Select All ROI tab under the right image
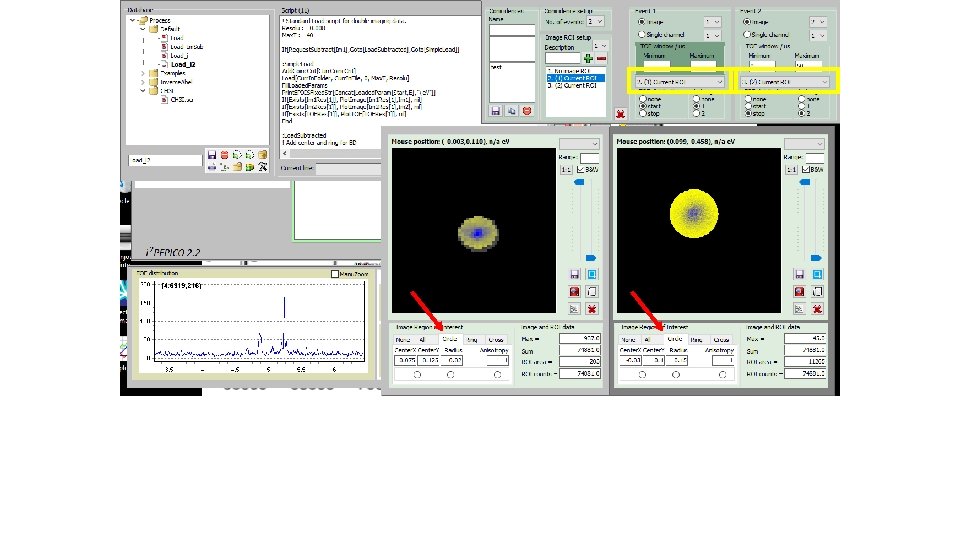Screen dimensions: 960x540 coord(648,339)
